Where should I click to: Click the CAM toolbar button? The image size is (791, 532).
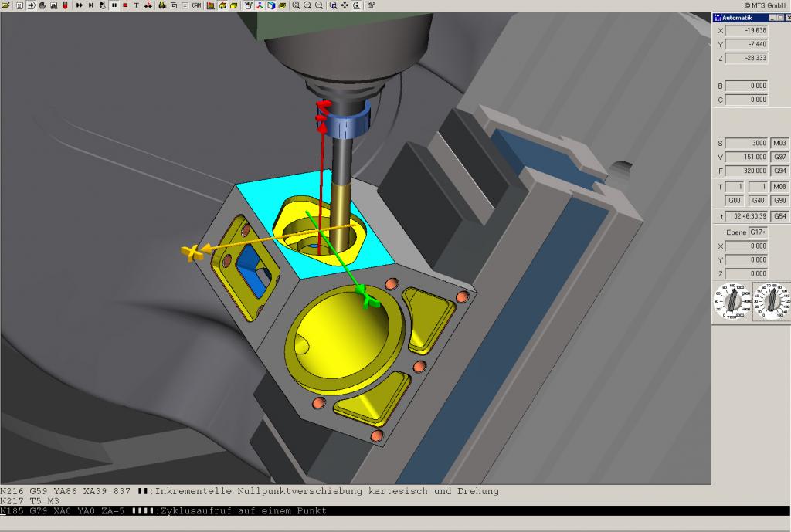(x=197, y=5)
